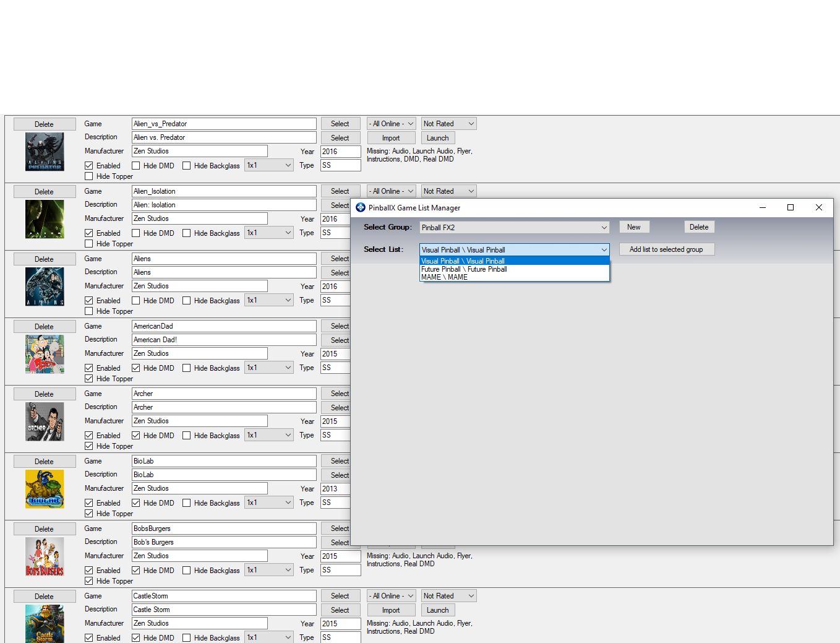This screenshot has height=643, width=840.
Task: Open the 1x1 dropdown for Alien_vs_Predator
Action: 269,165
